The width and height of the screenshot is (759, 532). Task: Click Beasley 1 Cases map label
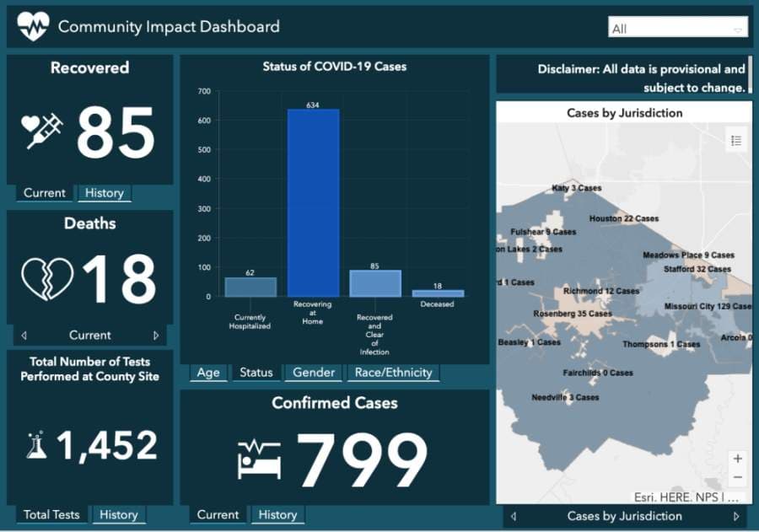coord(529,342)
